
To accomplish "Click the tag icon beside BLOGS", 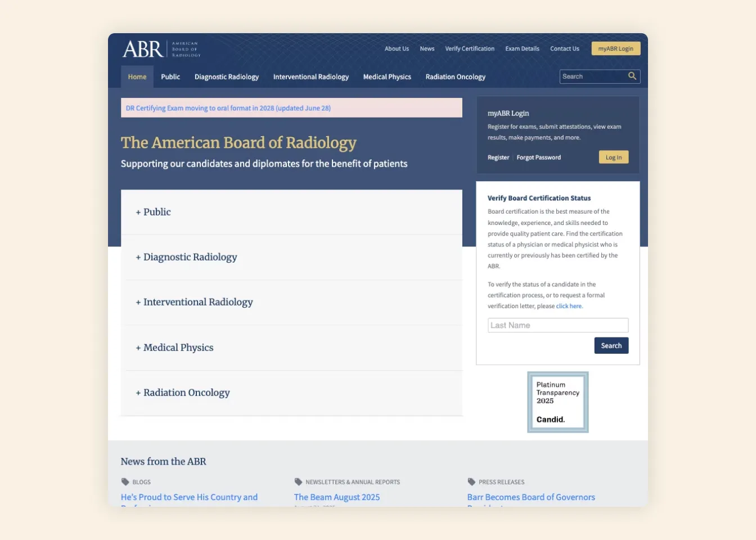I will (x=125, y=481).
